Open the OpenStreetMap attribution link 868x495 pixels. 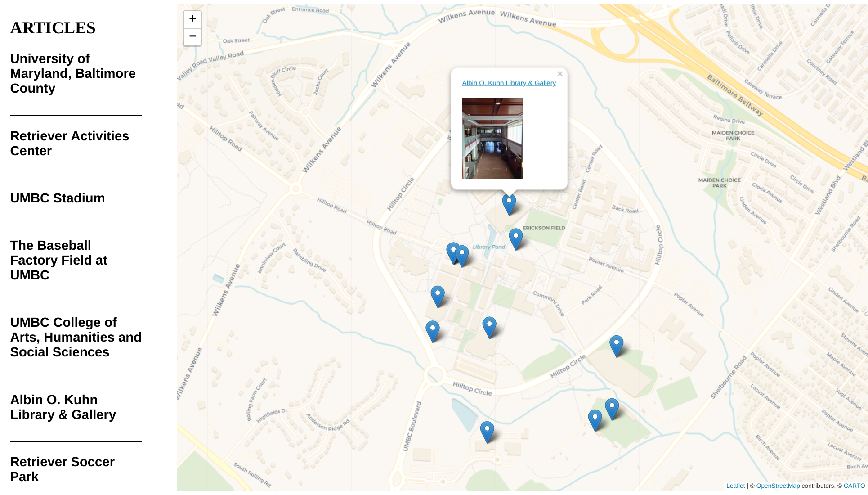778,486
